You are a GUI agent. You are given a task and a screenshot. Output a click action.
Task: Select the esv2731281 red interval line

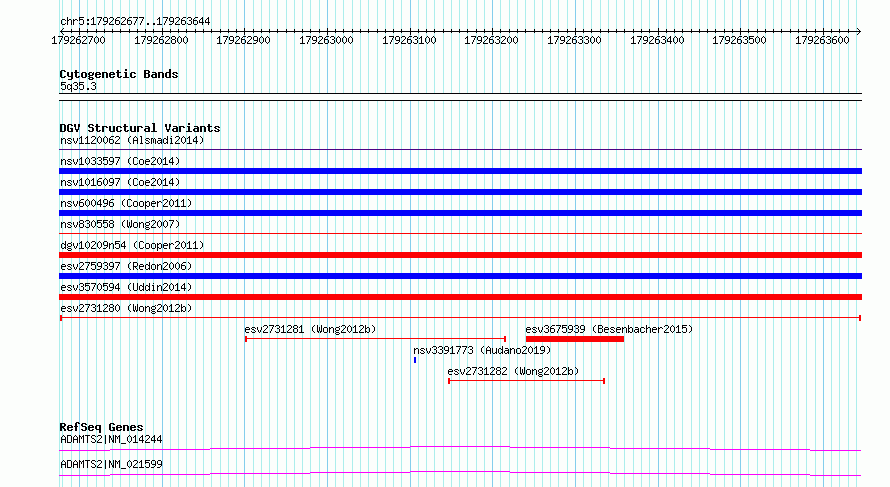(x=375, y=339)
